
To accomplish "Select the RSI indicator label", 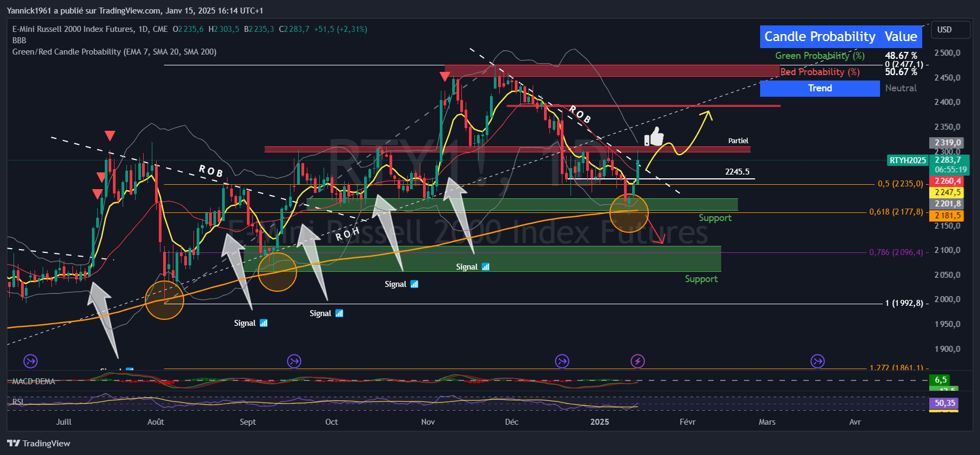I will (18, 402).
